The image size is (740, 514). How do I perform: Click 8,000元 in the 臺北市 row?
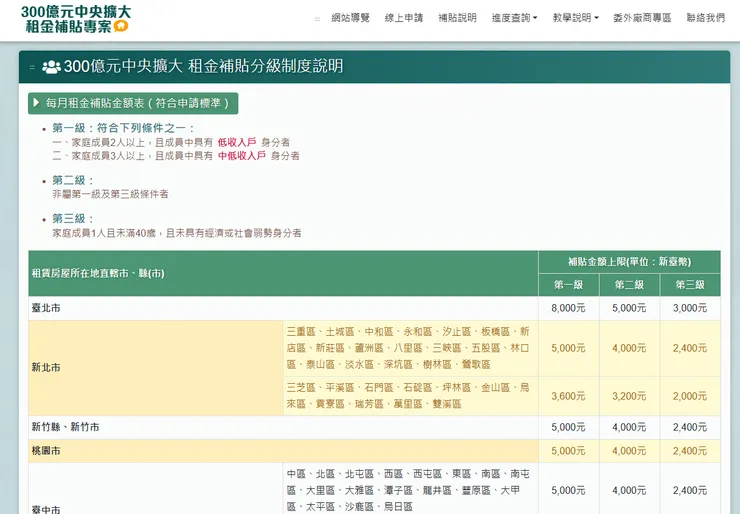click(x=568, y=308)
